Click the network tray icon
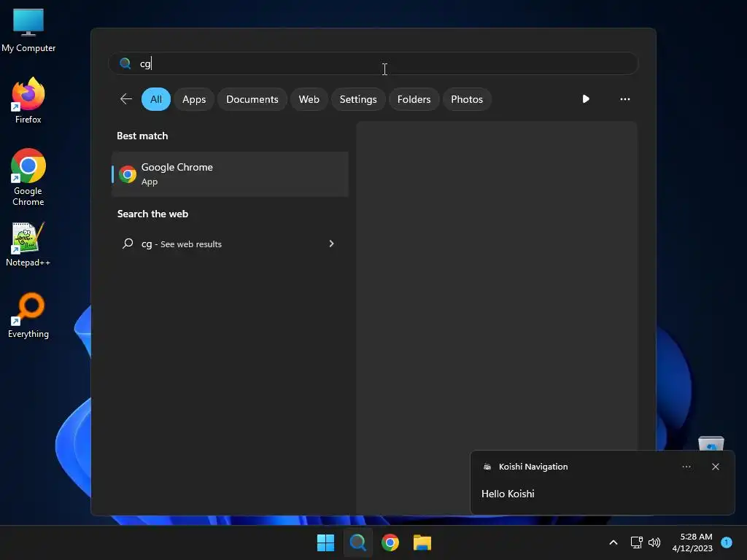This screenshot has height=560, width=747. (636, 542)
